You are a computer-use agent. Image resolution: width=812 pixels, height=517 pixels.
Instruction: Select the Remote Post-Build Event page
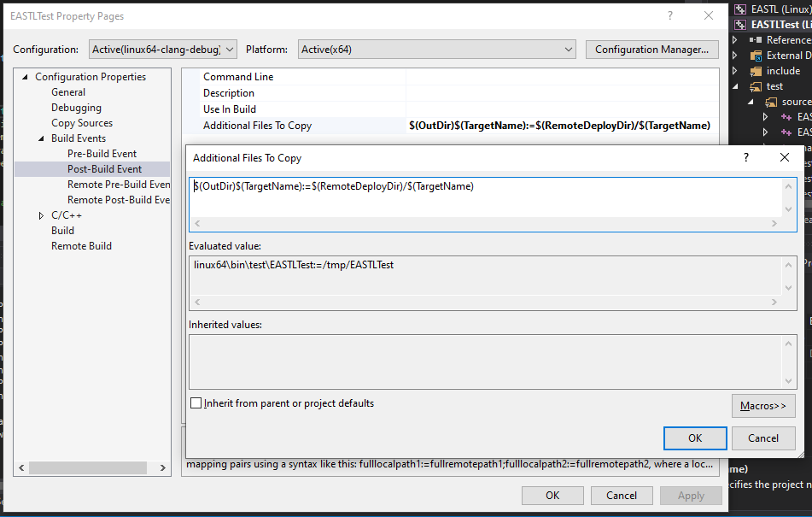pyautogui.click(x=119, y=199)
